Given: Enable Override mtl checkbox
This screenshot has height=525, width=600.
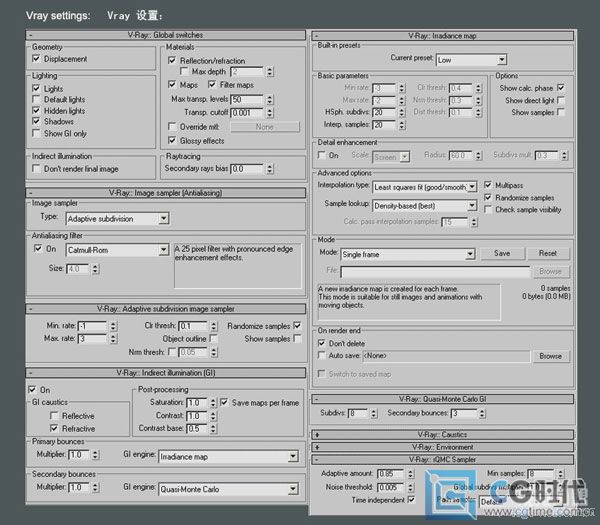Looking at the screenshot, I should coord(172,126).
